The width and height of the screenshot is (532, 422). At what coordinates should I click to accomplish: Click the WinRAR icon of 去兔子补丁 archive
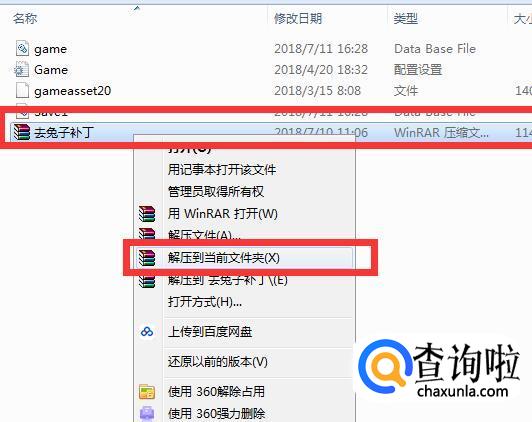point(22,132)
